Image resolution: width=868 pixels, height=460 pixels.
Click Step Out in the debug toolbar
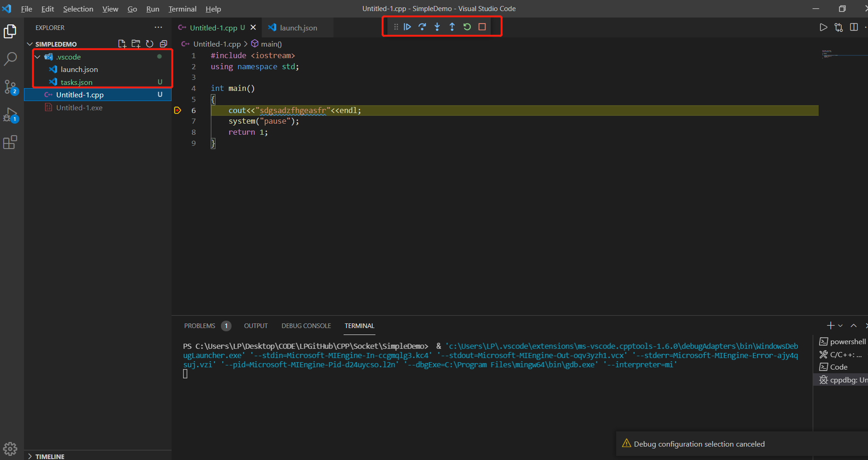(452, 27)
